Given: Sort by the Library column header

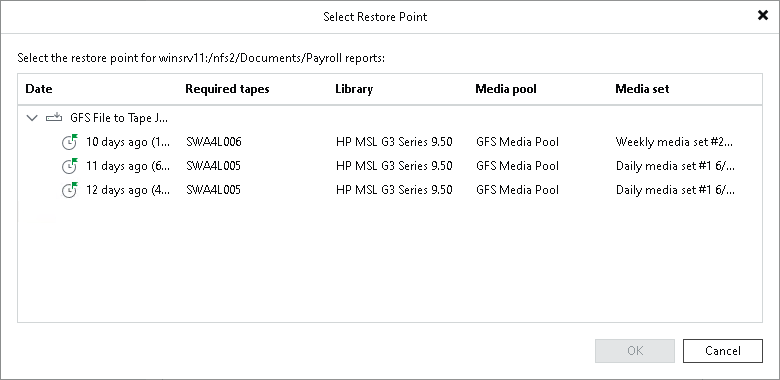Looking at the screenshot, I should [354, 89].
